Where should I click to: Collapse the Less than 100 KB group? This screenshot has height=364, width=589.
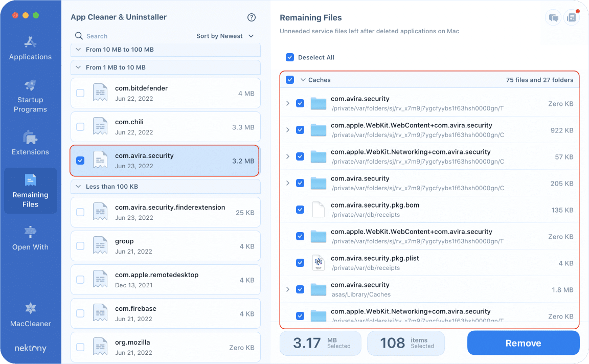coord(78,186)
